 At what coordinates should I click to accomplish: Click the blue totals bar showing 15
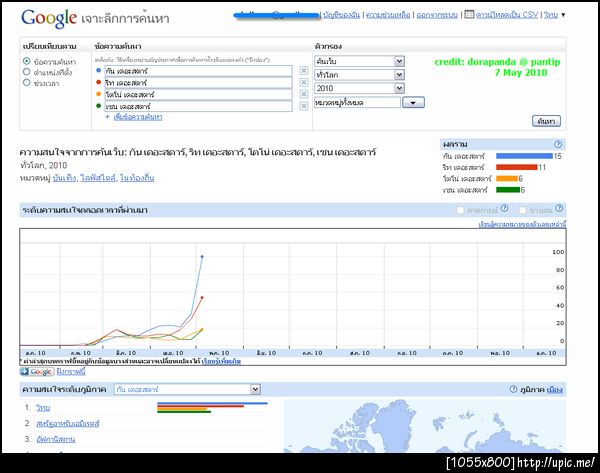(524, 156)
